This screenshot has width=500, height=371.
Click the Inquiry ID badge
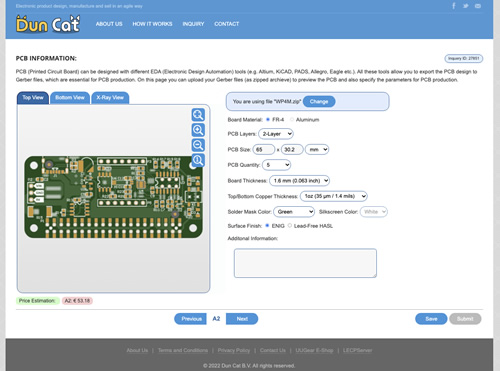click(464, 58)
